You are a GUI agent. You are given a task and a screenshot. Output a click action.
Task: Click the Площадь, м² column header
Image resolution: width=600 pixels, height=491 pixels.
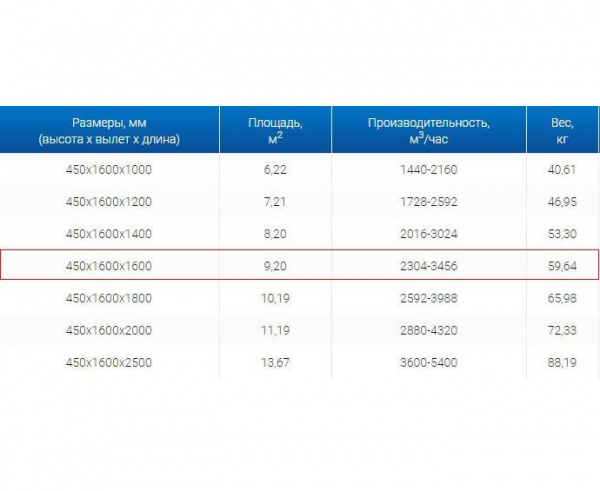(276, 130)
